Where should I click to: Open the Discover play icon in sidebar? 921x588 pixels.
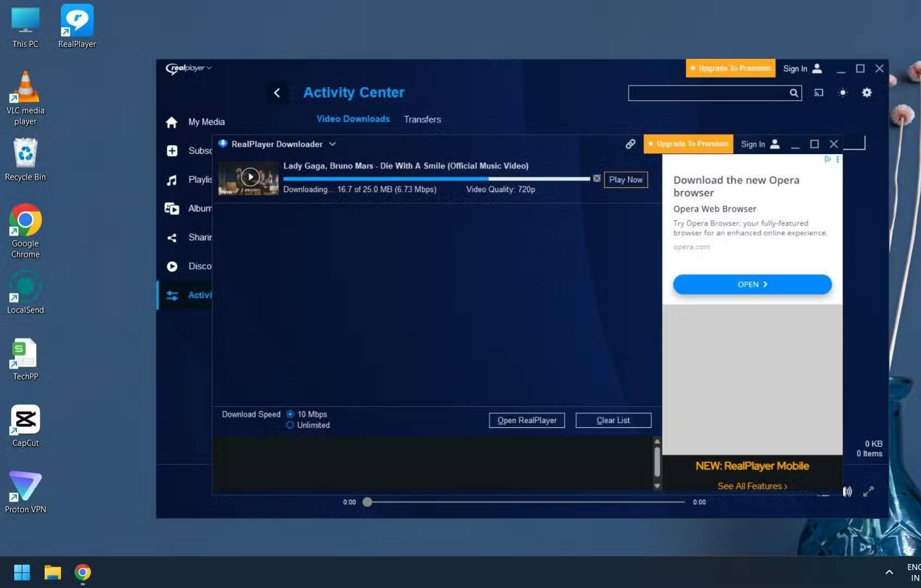pyautogui.click(x=172, y=266)
